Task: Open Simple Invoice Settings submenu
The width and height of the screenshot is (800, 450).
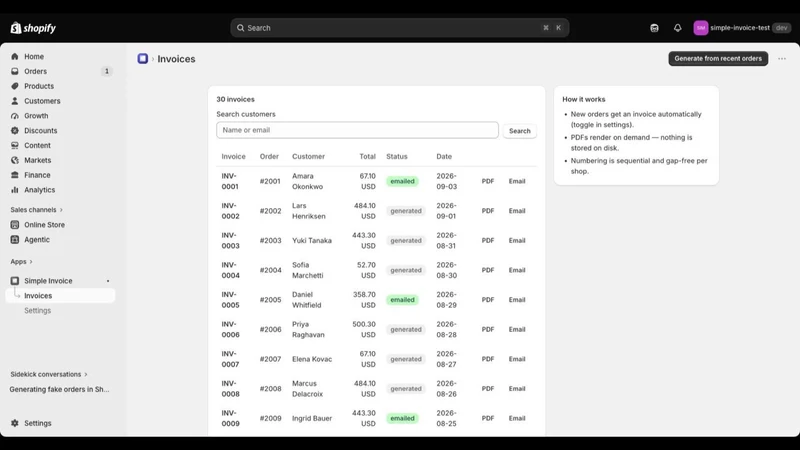Action: tap(38, 310)
